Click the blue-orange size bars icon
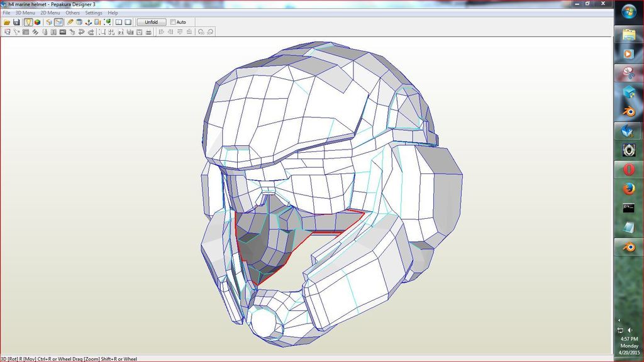 [x=97, y=22]
